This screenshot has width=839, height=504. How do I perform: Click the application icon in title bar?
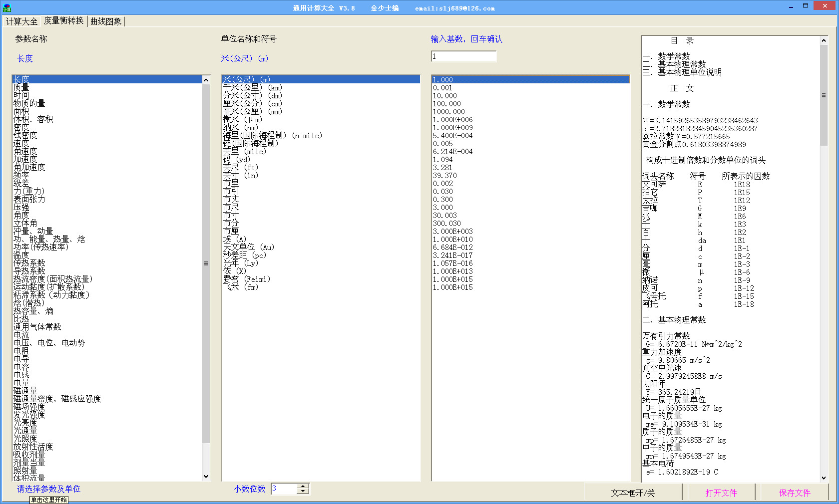(x=6, y=7)
